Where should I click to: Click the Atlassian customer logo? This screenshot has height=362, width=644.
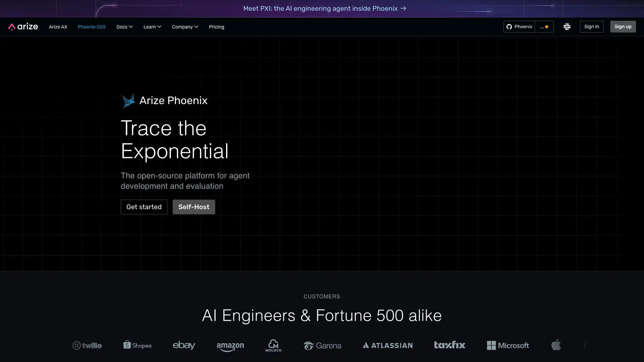tap(388, 345)
